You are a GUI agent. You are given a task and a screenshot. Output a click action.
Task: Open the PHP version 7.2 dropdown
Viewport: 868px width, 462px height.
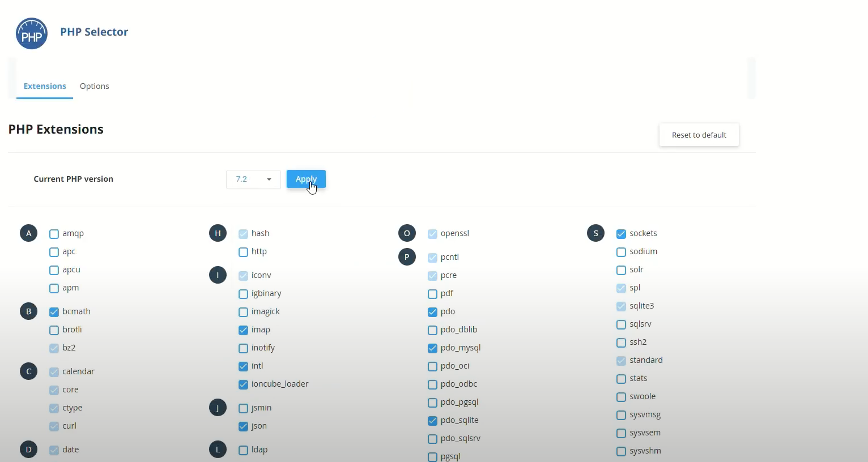pos(253,179)
